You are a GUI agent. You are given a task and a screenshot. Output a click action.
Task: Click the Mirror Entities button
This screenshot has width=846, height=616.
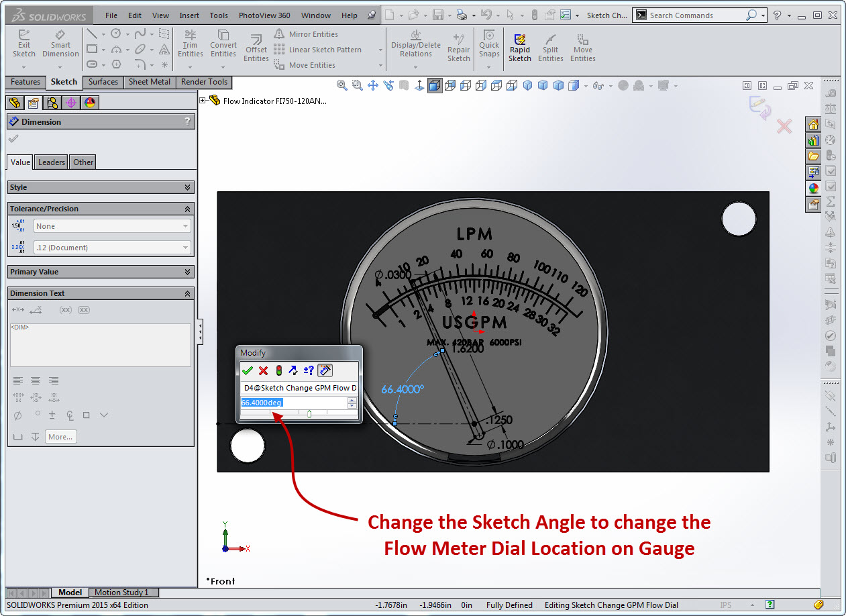(313, 34)
